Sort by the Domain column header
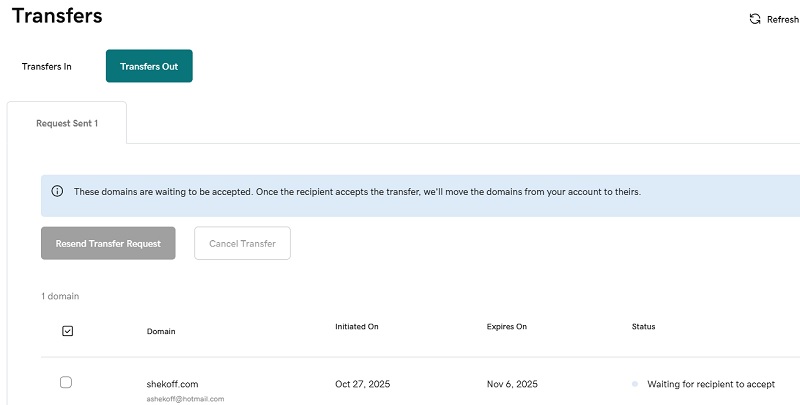The width and height of the screenshot is (800, 405). coord(160,331)
